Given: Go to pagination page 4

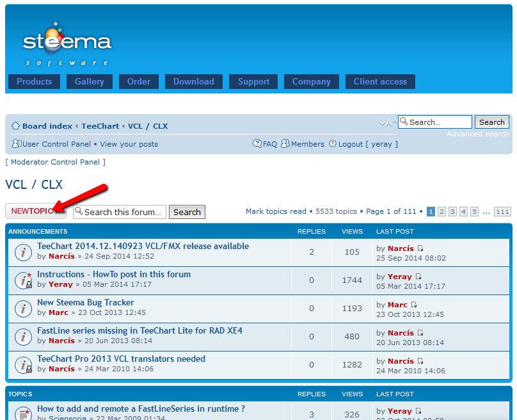Looking at the screenshot, I should click(x=464, y=211).
